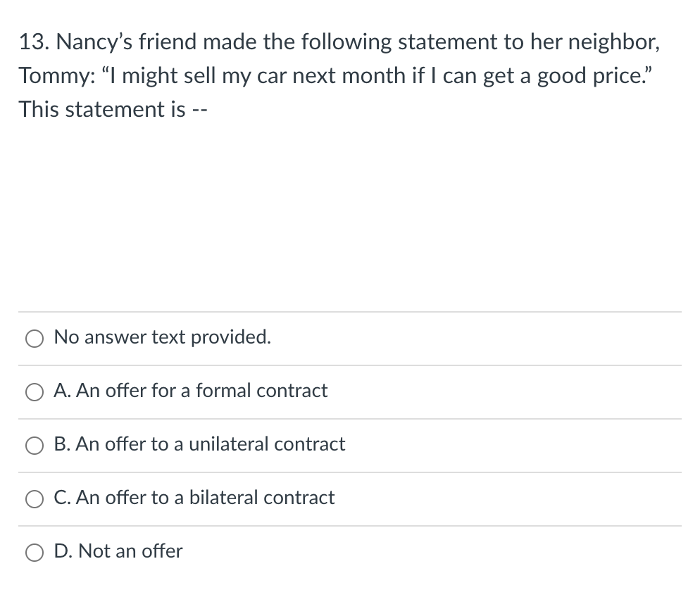Click the question number "13."
Screen dimensions: 700x597
[33, 42]
